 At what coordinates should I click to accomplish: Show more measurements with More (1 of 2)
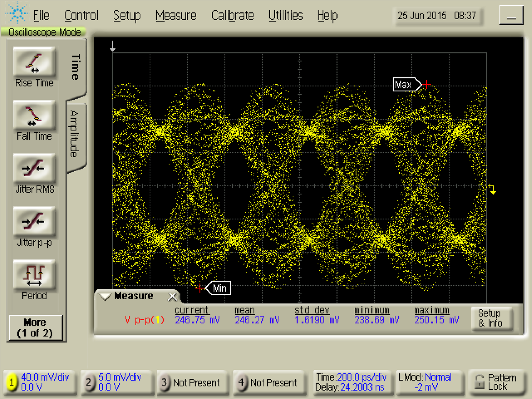35,328
